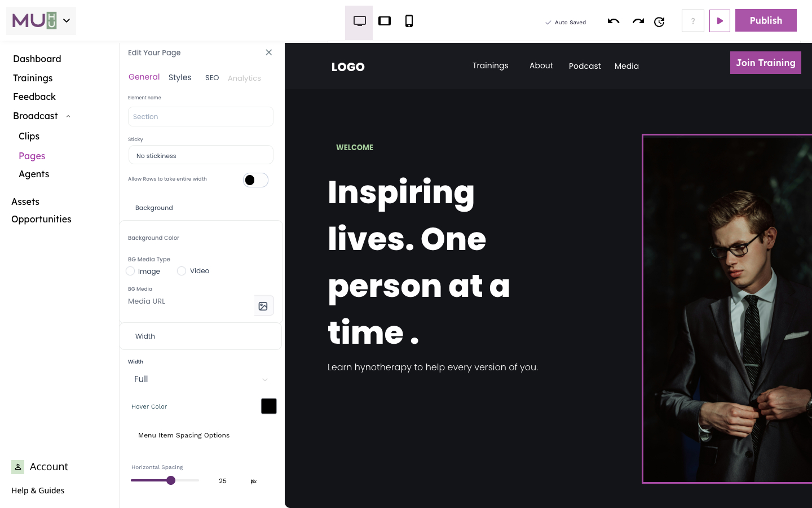Click the LOGO in page preview

pos(348,67)
